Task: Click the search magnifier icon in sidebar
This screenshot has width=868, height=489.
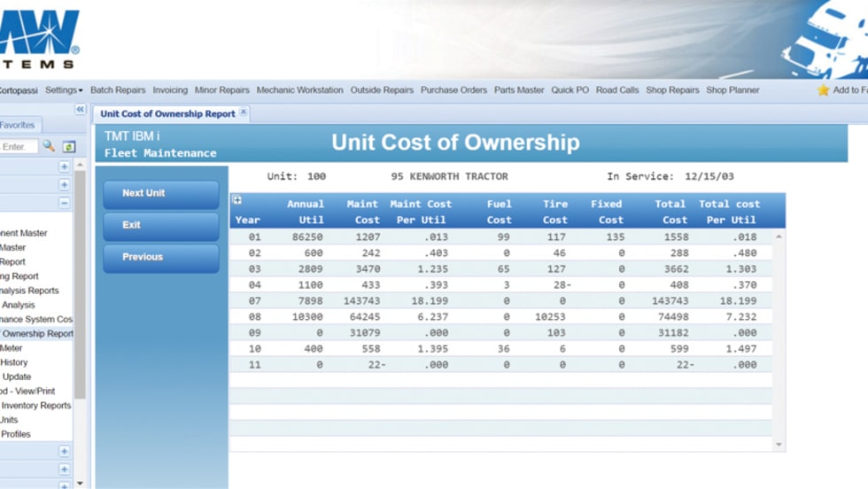Action: tap(49, 146)
